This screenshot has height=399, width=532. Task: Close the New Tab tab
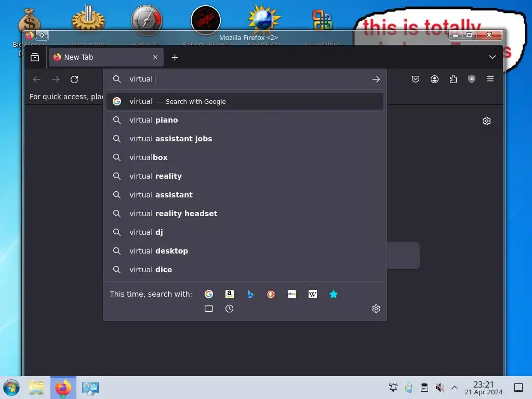(x=155, y=57)
